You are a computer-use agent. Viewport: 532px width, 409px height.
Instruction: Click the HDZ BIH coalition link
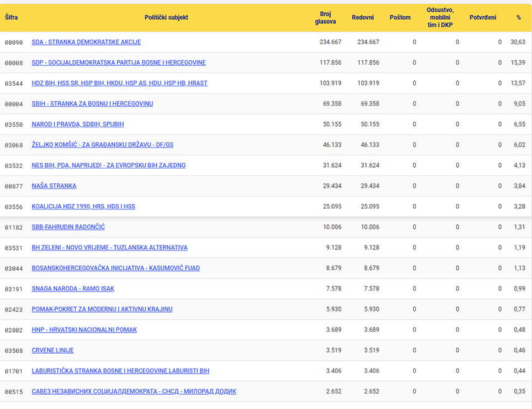119,83
